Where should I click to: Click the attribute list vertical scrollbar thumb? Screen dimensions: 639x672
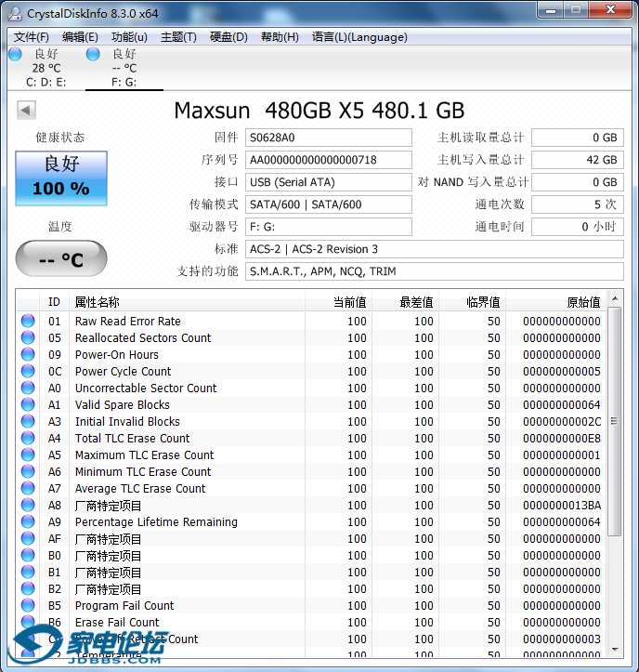pyautogui.click(x=615, y=421)
